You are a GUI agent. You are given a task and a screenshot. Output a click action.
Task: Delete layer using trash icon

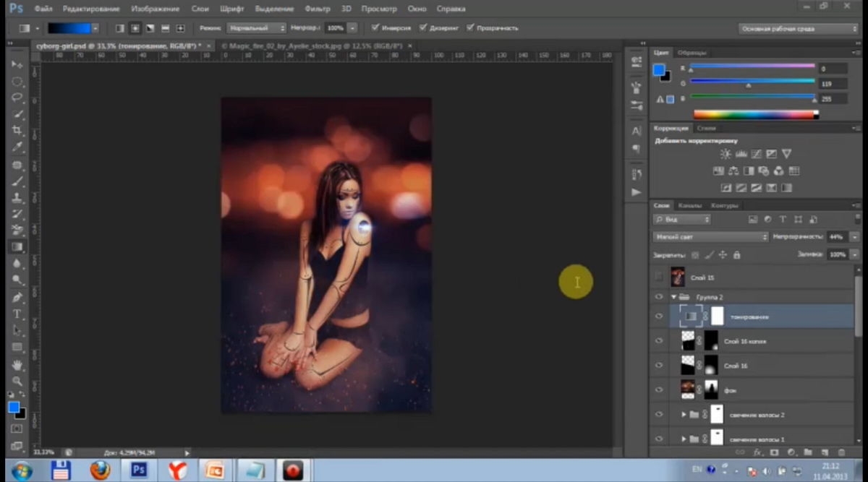click(x=841, y=452)
